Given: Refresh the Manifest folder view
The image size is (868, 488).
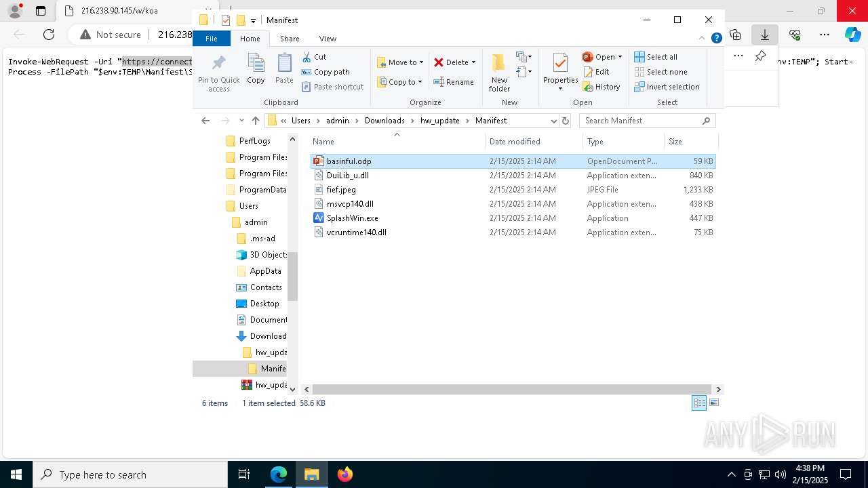Looking at the screenshot, I should pyautogui.click(x=566, y=121).
